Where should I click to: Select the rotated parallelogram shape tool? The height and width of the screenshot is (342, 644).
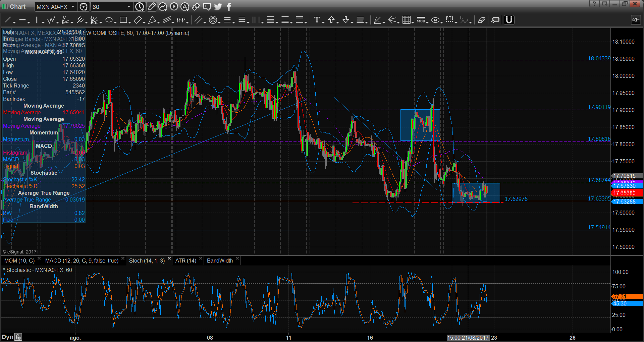click(138, 20)
